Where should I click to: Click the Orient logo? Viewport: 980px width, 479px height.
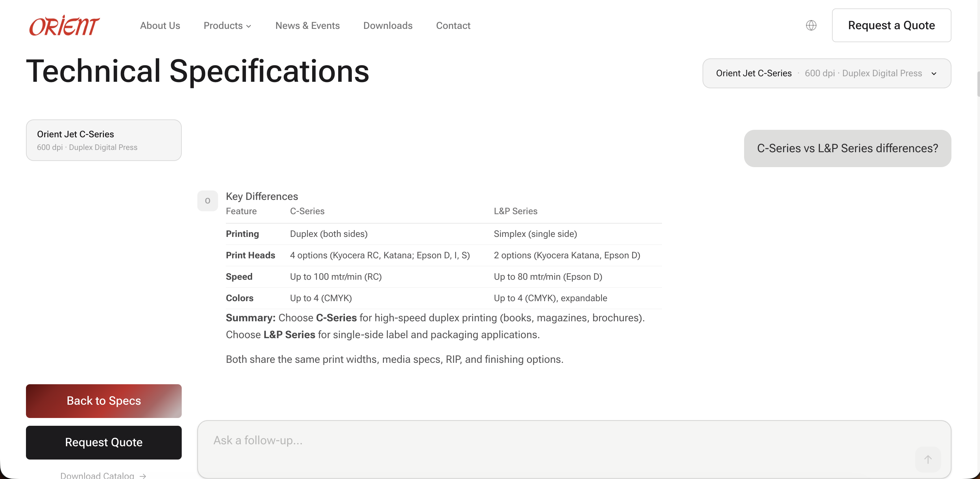click(64, 26)
